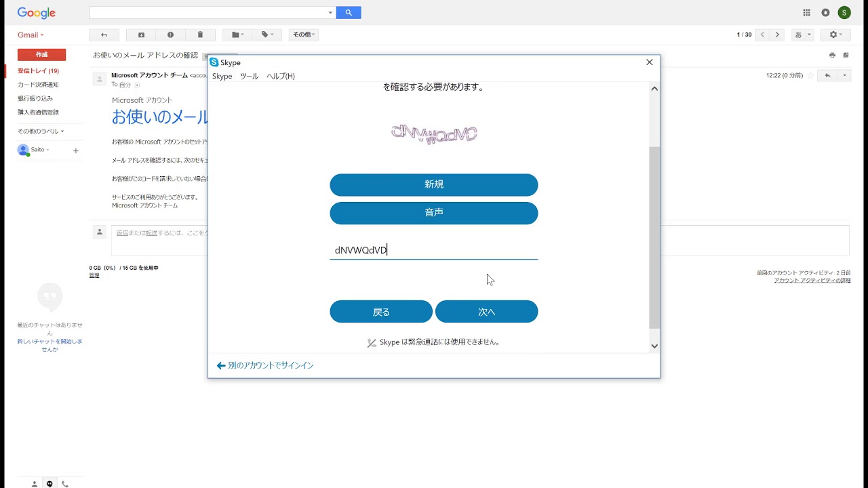Open the ヘルプ(H) menu in Skype

(281, 77)
